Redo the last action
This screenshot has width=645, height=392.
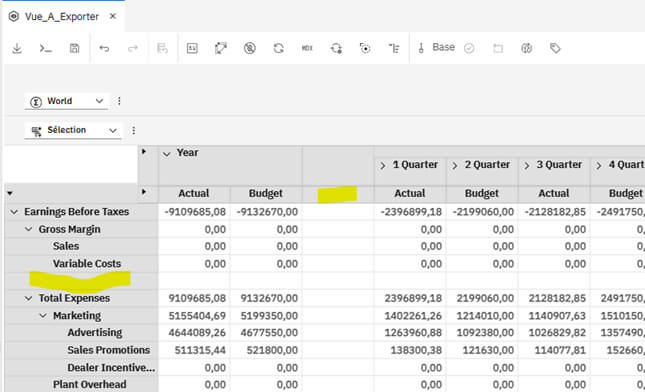pyautogui.click(x=132, y=48)
